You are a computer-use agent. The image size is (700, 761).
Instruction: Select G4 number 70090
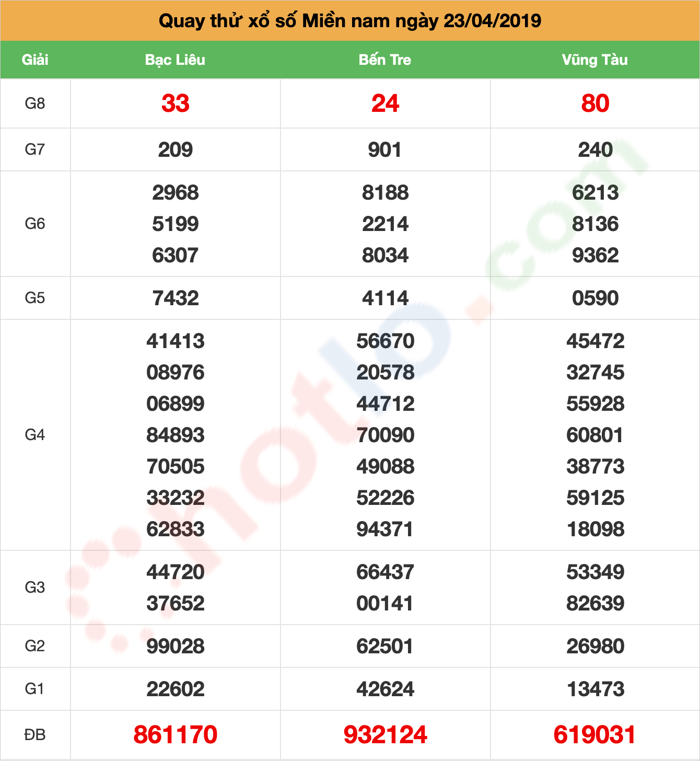click(385, 435)
